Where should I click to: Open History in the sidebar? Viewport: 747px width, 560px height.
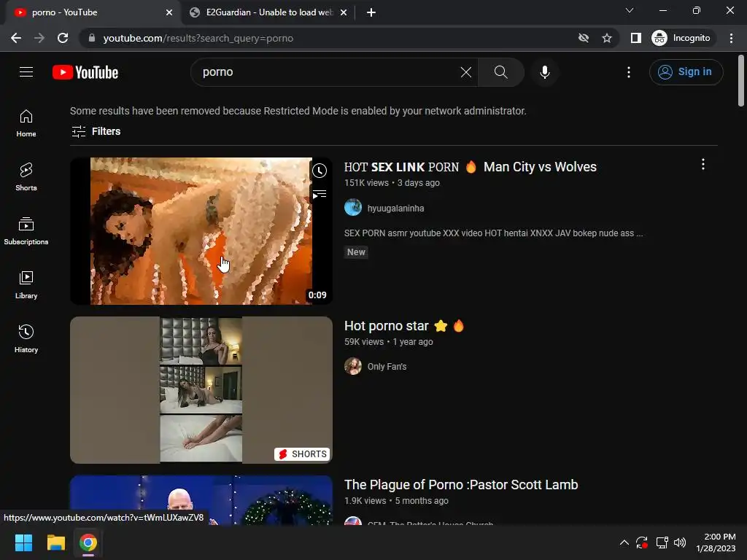[x=26, y=338]
